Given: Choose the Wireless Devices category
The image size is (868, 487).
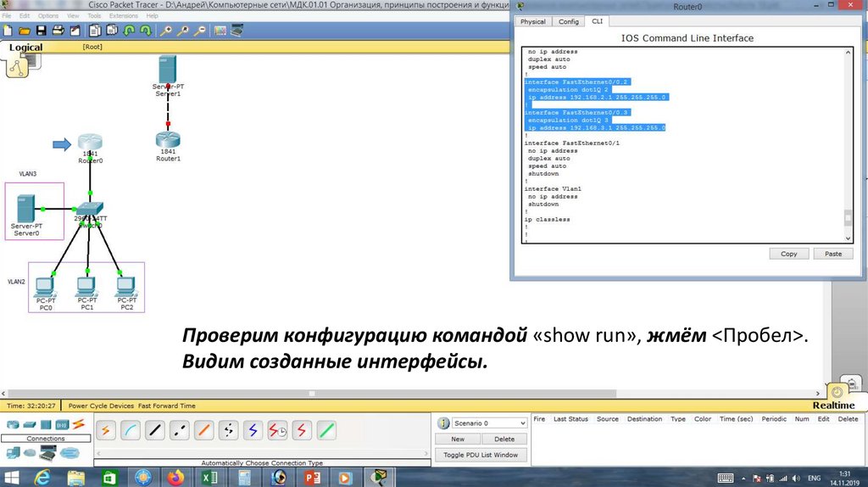Looking at the screenshot, I should [62, 425].
